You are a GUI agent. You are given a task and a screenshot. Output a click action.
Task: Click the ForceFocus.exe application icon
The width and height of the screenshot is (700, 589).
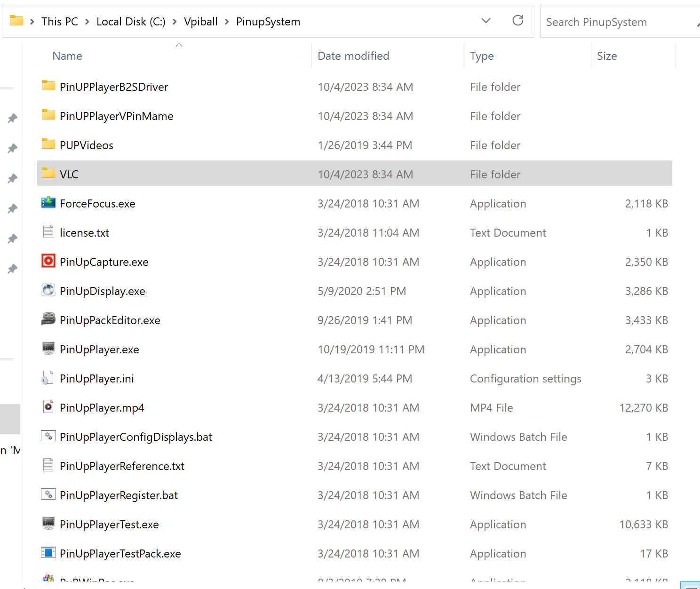(x=48, y=203)
